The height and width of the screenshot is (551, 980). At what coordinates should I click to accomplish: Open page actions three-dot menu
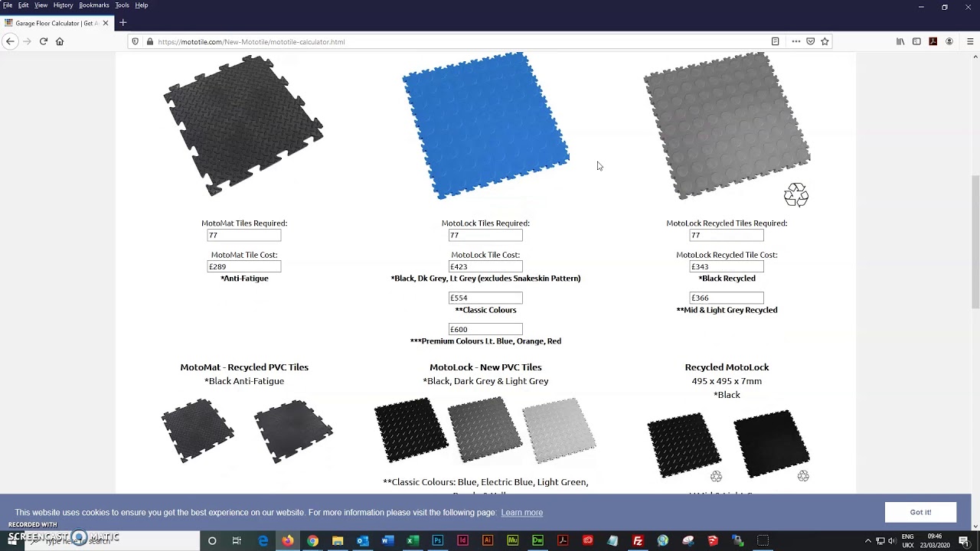(796, 41)
